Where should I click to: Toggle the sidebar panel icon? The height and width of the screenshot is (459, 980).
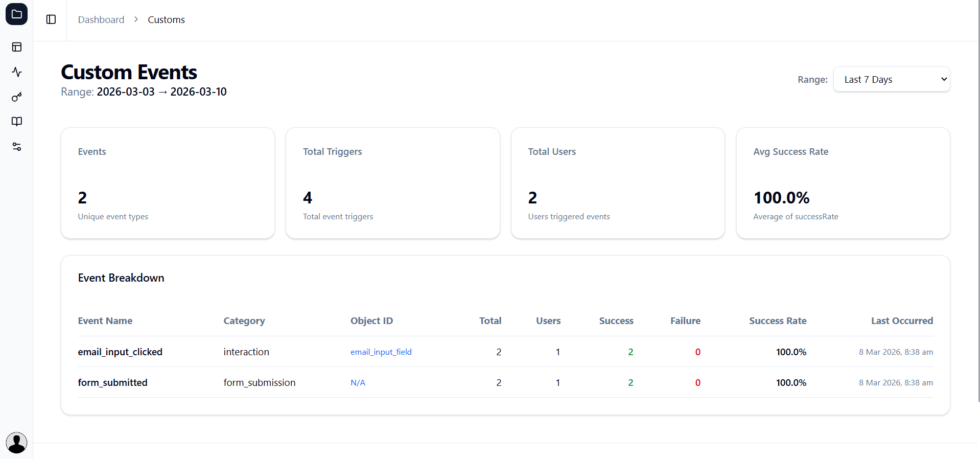point(51,19)
